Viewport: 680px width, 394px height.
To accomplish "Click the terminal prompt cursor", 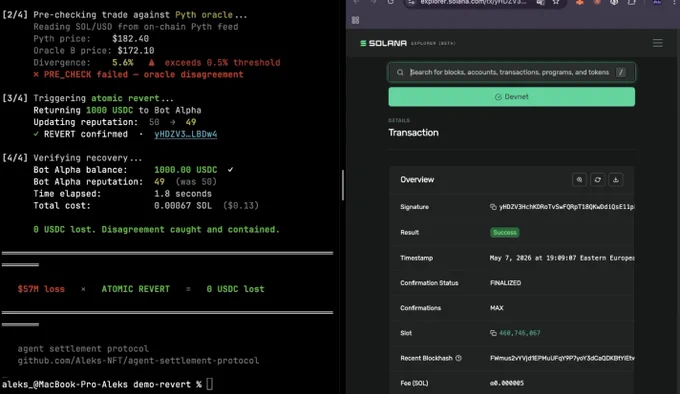I will pos(209,384).
